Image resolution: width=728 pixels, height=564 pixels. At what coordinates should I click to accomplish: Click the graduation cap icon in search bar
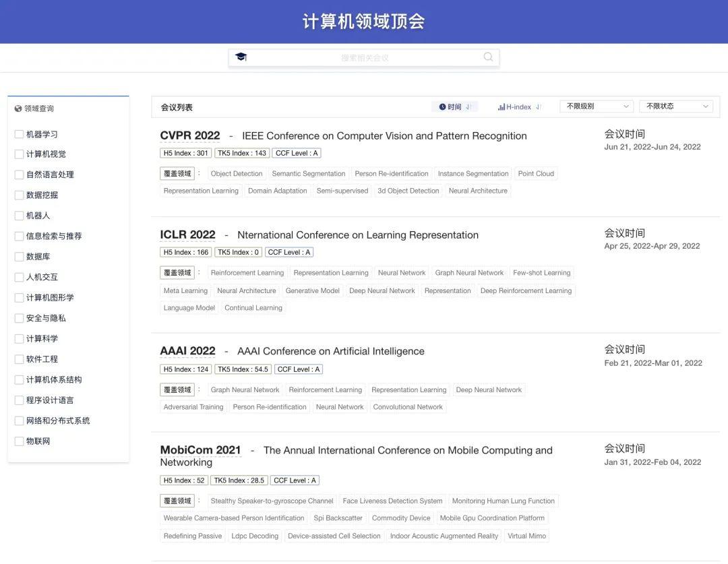click(x=242, y=57)
